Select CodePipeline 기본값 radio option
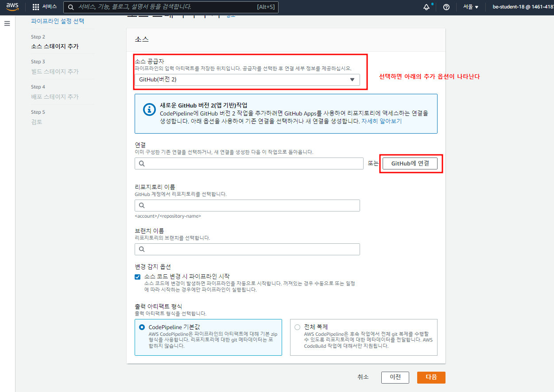 [142, 327]
